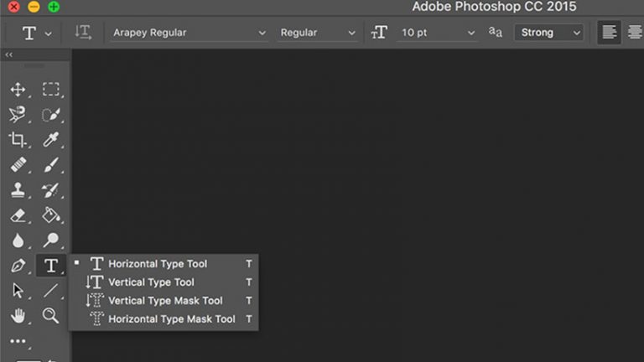Select the Quick Selection tool

pos(51,115)
